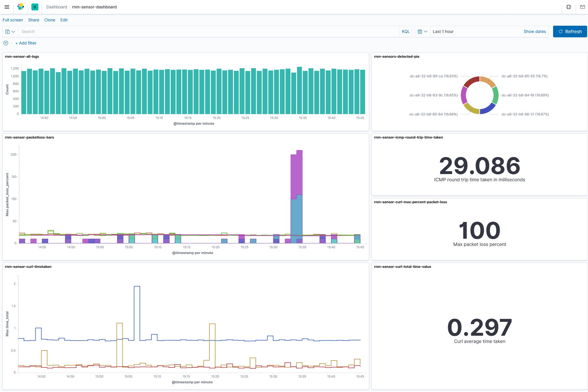This screenshot has height=392, width=588.
Task: Select pie label dc-a6-32-b6-85-ca (16.63%)
Action: 433,76
